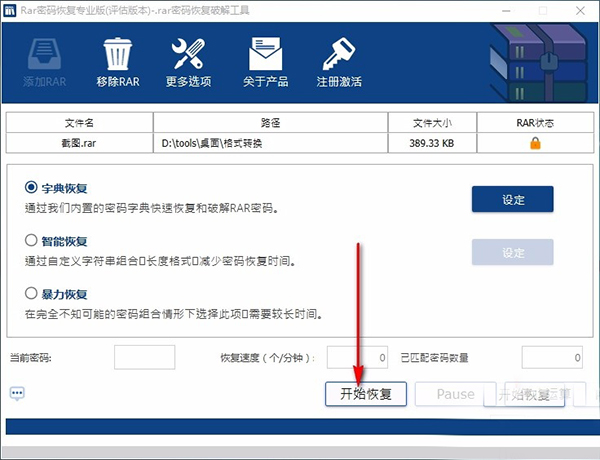
Task: Open 关于产品 envelope icon
Action: pyautogui.click(x=266, y=54)
